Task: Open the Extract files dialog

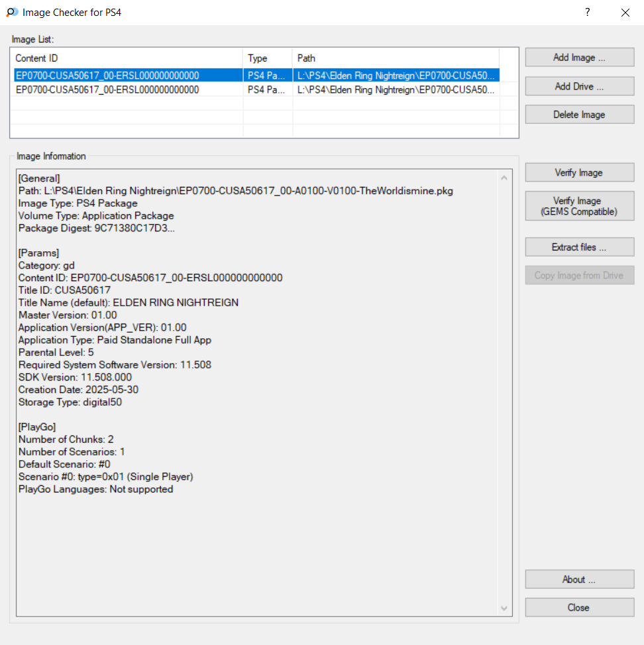Action: click(x=579, y=247)
